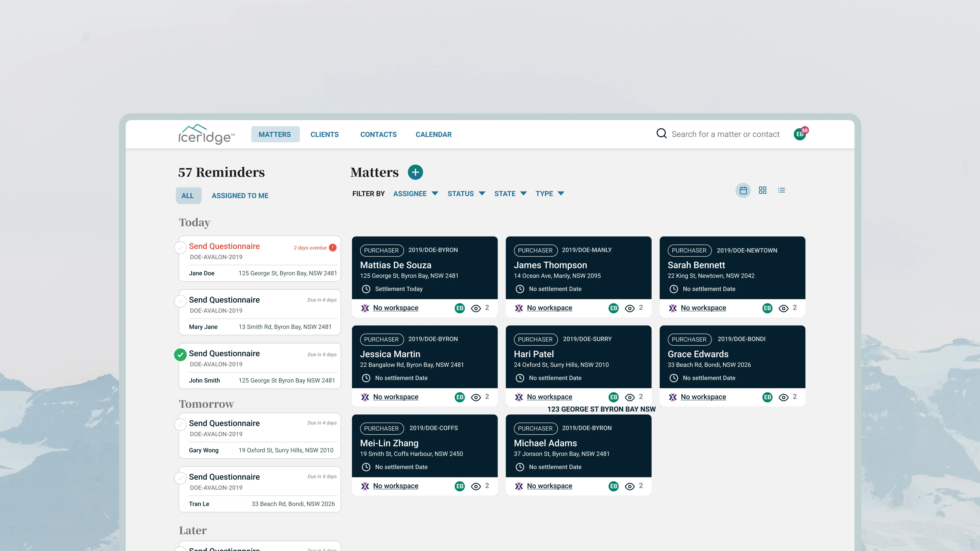Click workspace icon on Grace Edwards card
The width and height of the screenshot is (980, 551).
(x=673, y=397)
